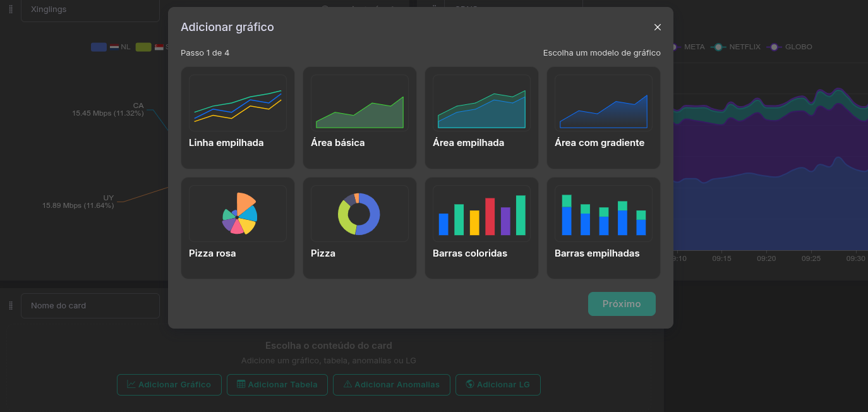Screen dimensions: 868x412
Task: Close the Adicionar gráfico dialog
Action: pos(658,27)
